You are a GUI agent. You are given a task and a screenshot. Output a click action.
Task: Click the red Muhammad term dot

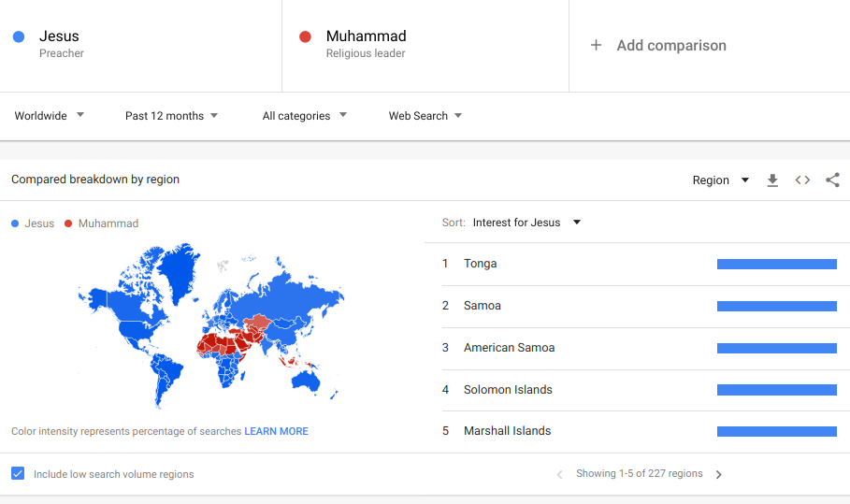tap(305, 36)
